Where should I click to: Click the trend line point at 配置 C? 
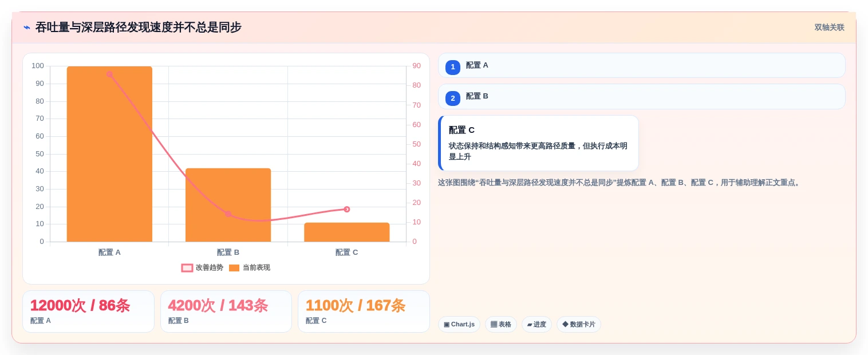point(346,209)
